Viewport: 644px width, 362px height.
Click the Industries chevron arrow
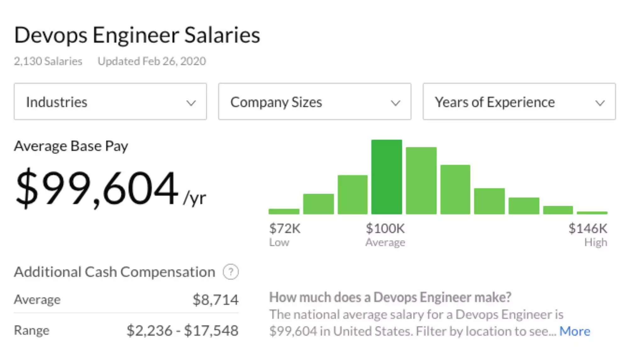coord(191,103)
